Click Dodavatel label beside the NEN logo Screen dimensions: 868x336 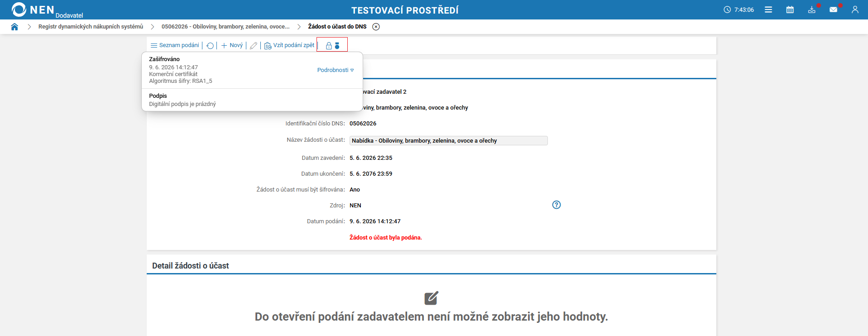tap(69, 15)
